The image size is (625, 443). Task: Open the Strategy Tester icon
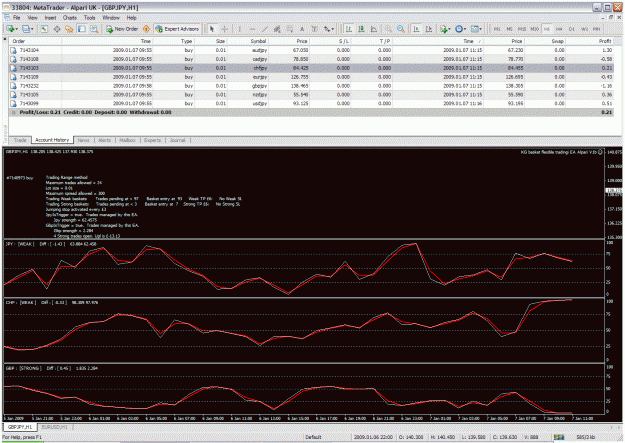(94, 29)
